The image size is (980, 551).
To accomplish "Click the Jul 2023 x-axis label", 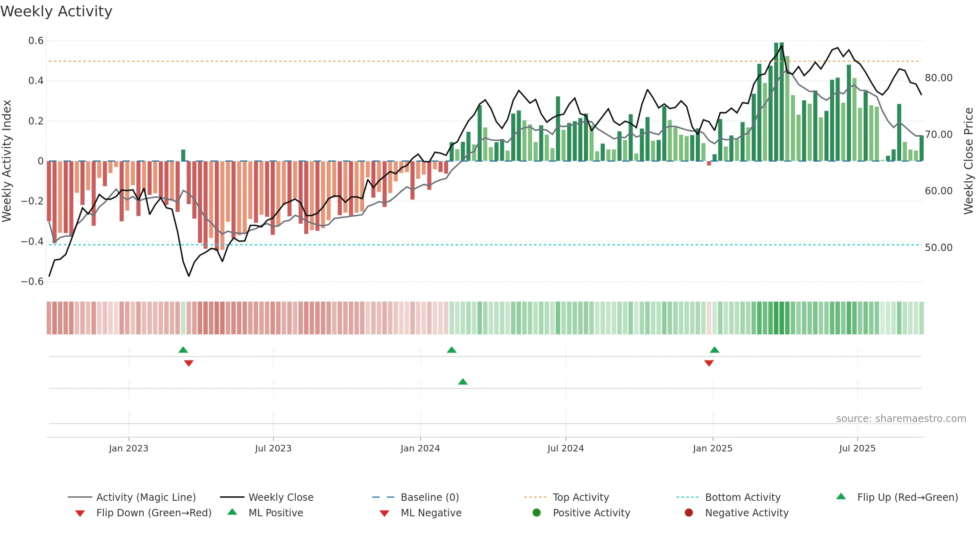I will tap(273, 448).
